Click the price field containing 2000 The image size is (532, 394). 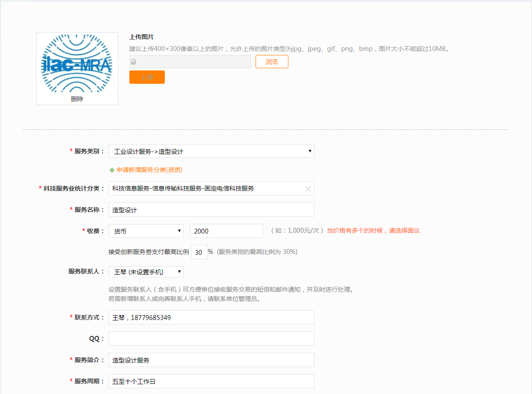coord(226,231)
